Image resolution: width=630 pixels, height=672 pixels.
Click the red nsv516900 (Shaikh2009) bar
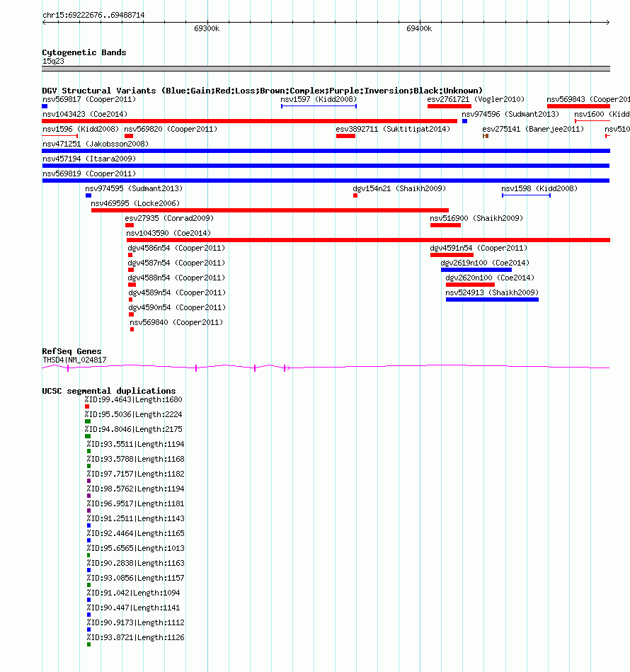tap(445, 225)
